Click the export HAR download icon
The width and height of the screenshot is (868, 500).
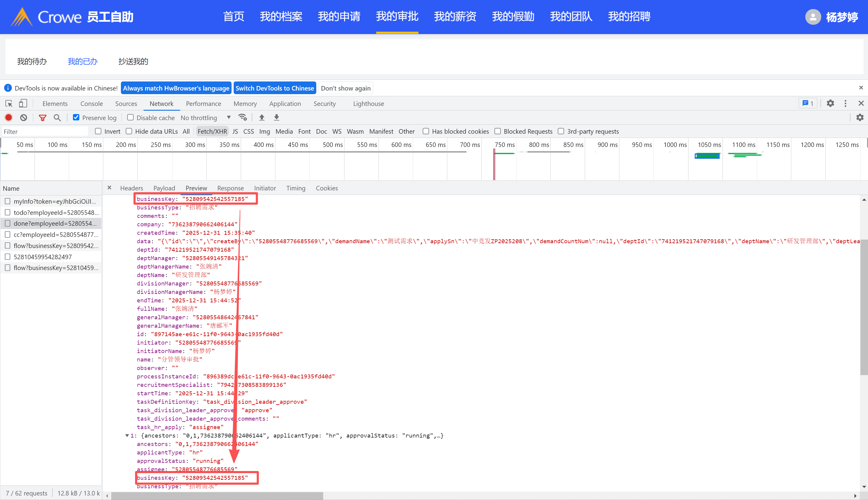[276, 118]
